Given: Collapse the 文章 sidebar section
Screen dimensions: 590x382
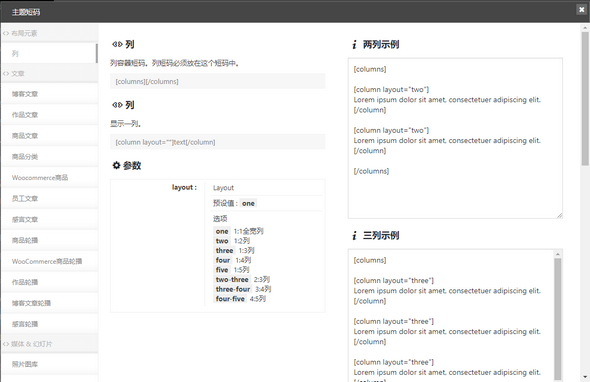Looking at the screenshot, I should [x=50, y=73].
